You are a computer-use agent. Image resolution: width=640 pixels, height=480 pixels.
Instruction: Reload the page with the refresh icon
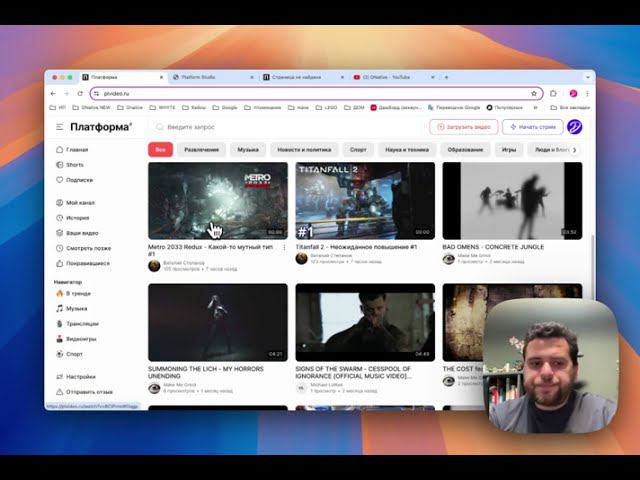tap(80, 93)
